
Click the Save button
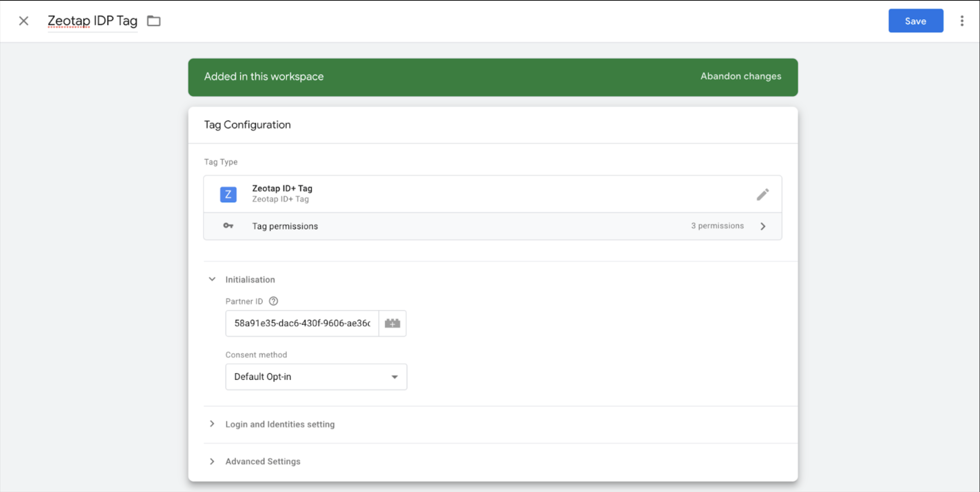tap(915, 21)
